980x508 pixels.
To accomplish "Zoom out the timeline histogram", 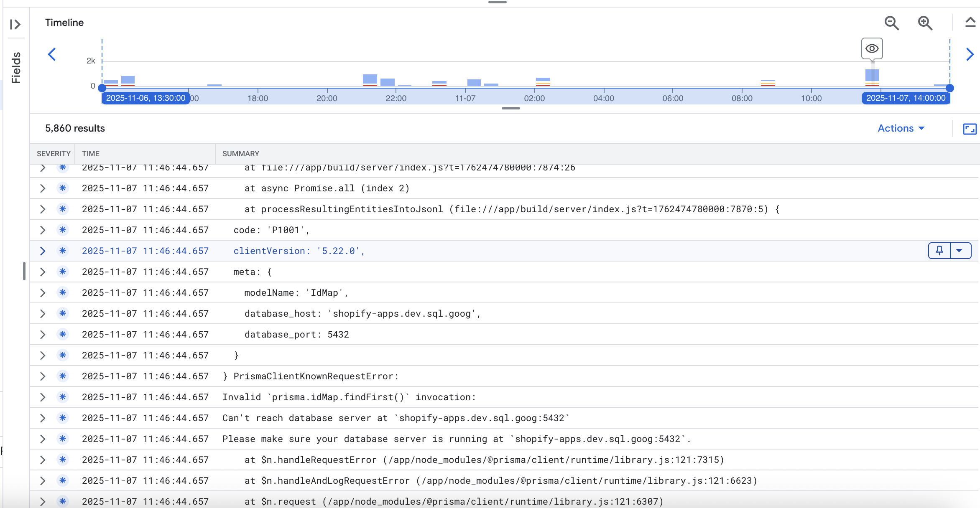I will (x=891, y=23).
